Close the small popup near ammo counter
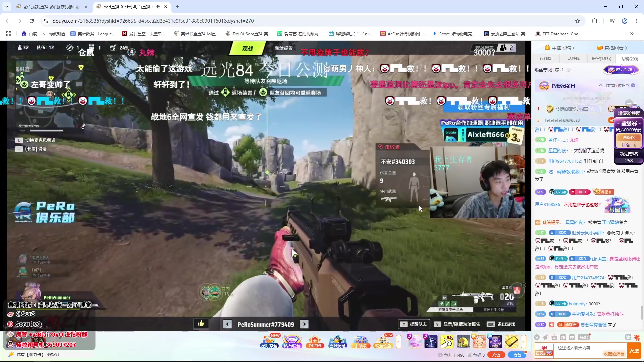This screenshot has height=362, width=644. [x=524, y=285]
